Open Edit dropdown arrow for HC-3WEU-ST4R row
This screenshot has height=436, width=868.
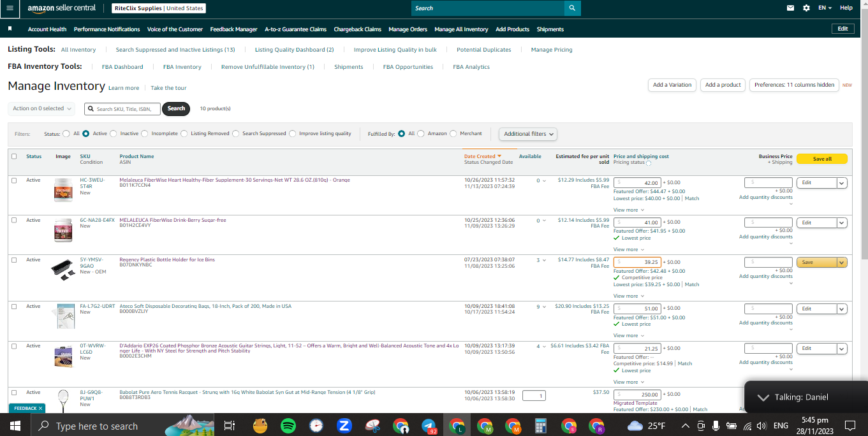842,183
